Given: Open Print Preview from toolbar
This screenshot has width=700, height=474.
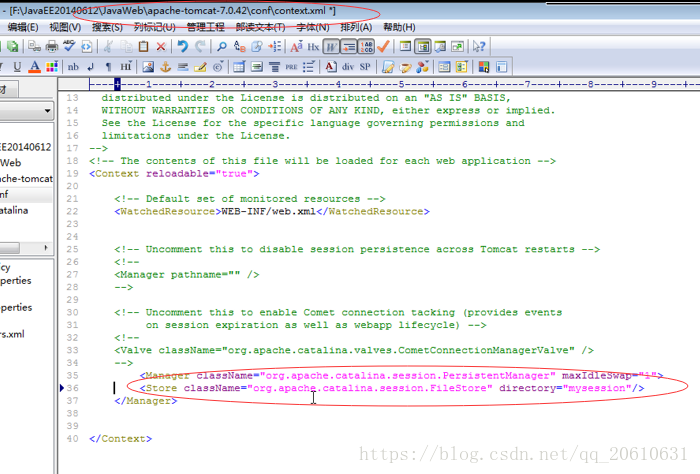Looking at the screenshot, I should click(x=34, y=46).
